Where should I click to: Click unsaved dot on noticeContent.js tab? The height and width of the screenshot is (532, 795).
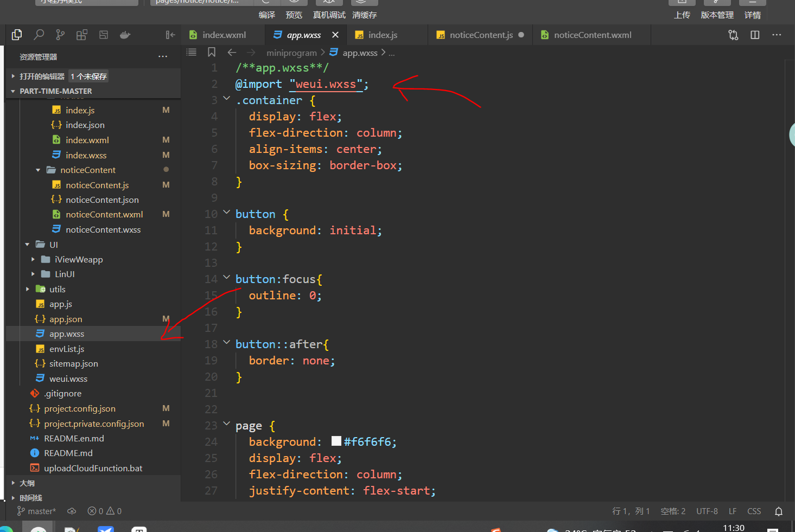point(521,35)
